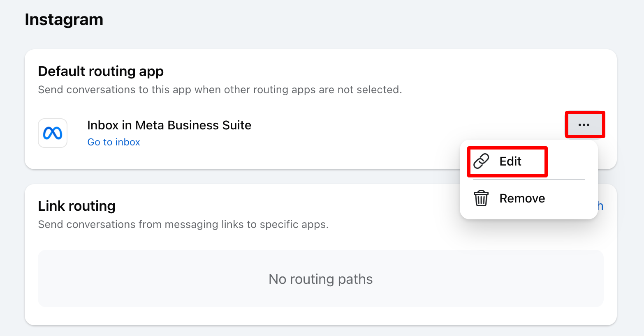Image resolution: width=644 pixels, height=336 pixels.
Task: Click the Meta infinity logo icon
Action: (x=53, y=133)
